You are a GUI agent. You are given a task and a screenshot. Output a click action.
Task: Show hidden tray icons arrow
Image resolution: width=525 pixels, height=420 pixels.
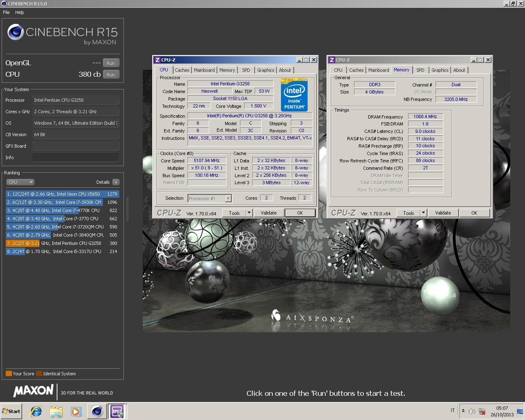click(x=463, y=411)
